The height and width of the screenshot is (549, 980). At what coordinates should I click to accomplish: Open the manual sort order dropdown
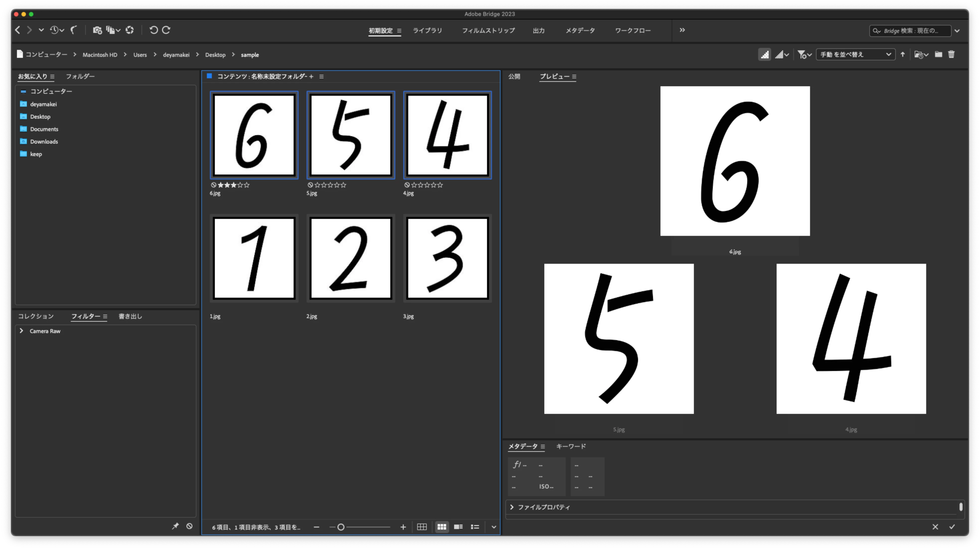(x=855, y=54)
